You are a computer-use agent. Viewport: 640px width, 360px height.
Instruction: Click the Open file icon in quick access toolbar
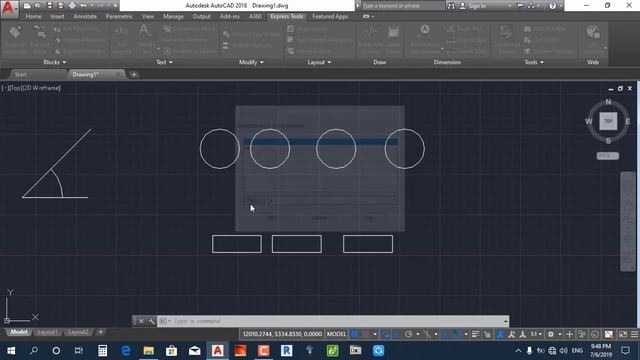tap(38, 6)
